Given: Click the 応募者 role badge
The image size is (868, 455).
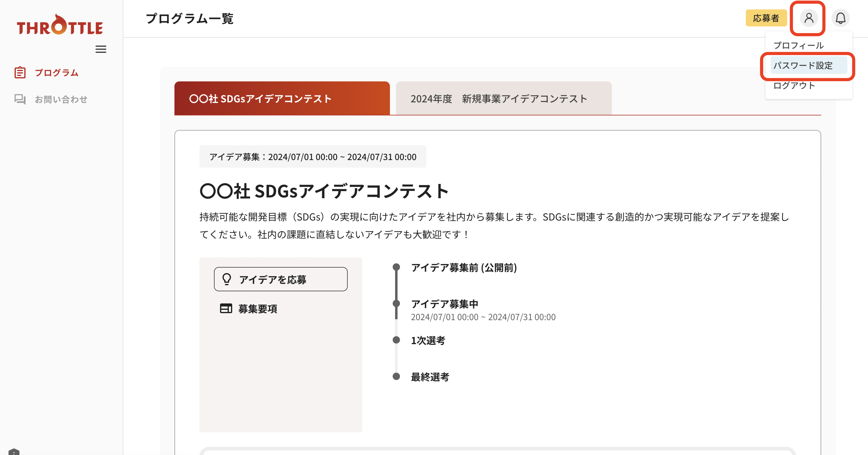Looking at the screenshot, I should point(766,18).
